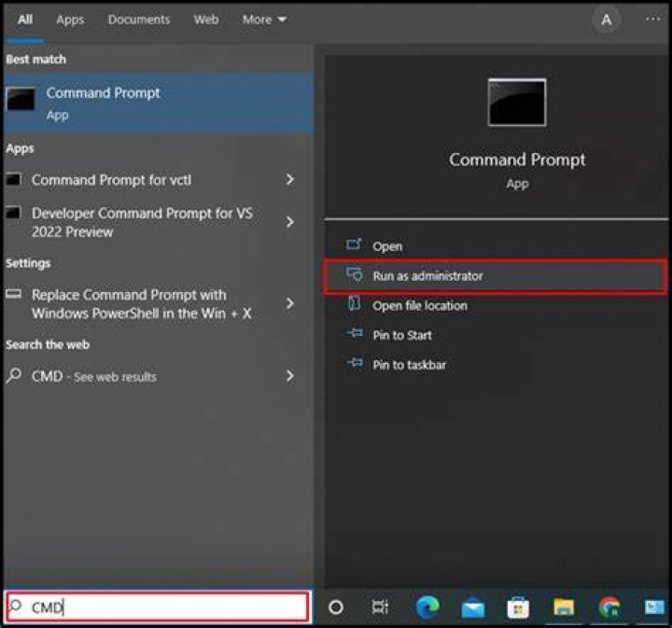Click the Settings section header
The width and height of the screenshot is (672, 628).
(28, 263)
